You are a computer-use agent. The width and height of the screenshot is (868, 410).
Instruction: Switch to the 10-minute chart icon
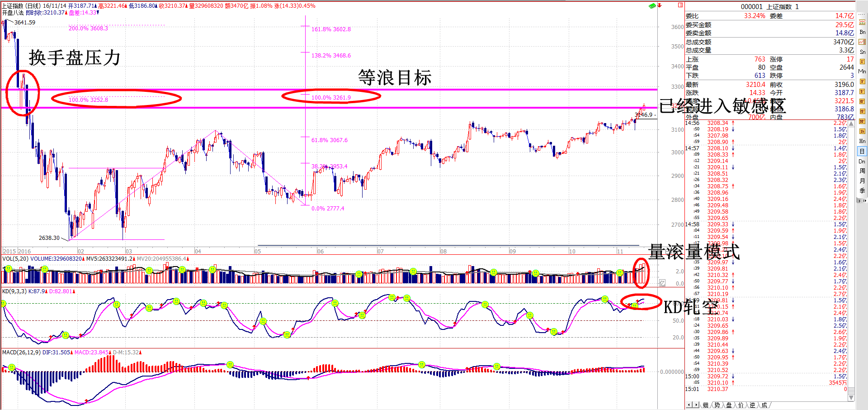[x=862, y=101]
